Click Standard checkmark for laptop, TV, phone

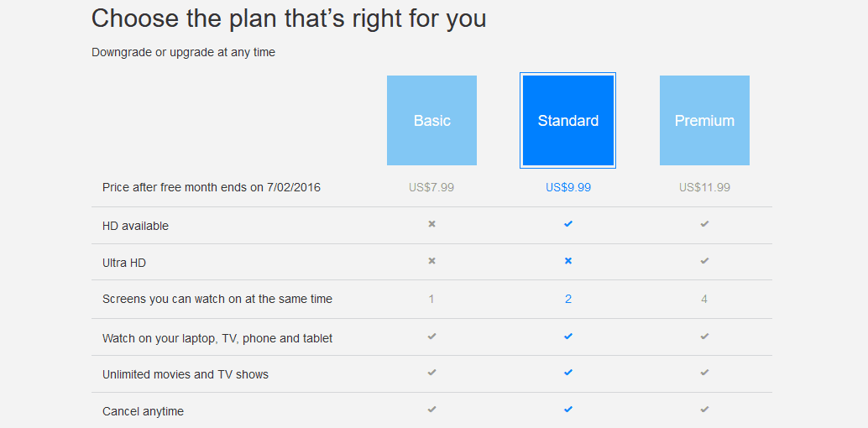(x=568, y=336)
